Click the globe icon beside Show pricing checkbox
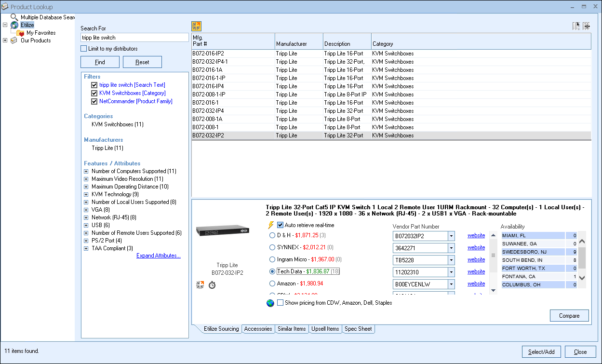 tap(270, 303)
